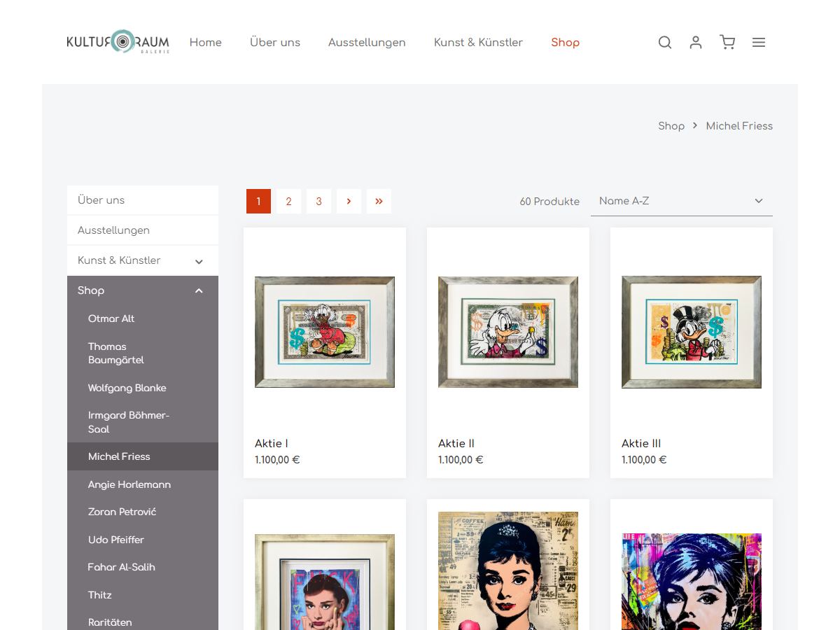
Task: Select Thomas Baumgärtel in sidebar
Action: 143,353
